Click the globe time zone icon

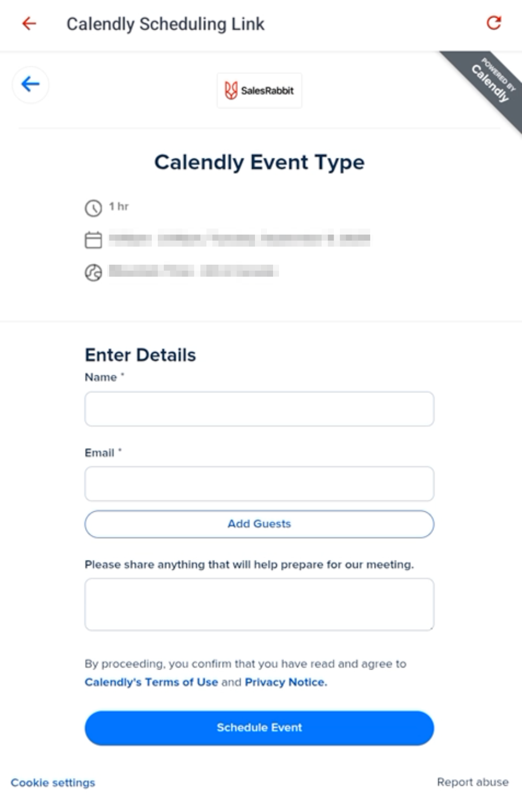coord(93,272)
